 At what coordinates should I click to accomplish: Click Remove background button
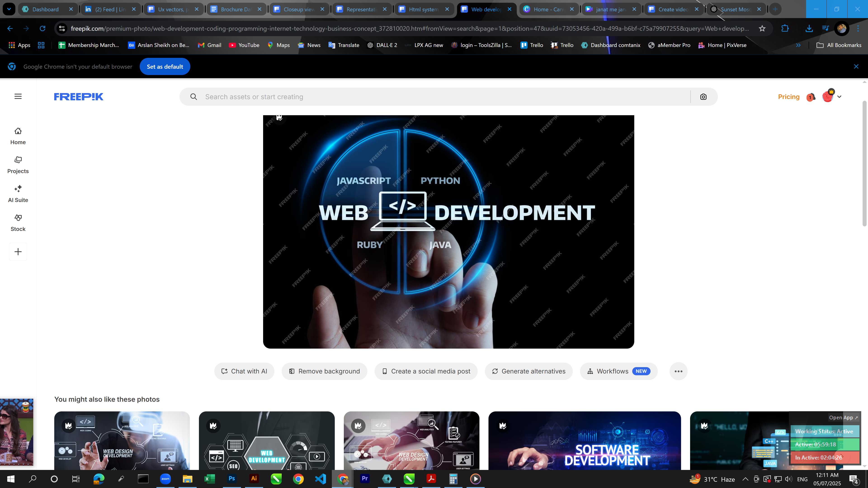[324, 371]
